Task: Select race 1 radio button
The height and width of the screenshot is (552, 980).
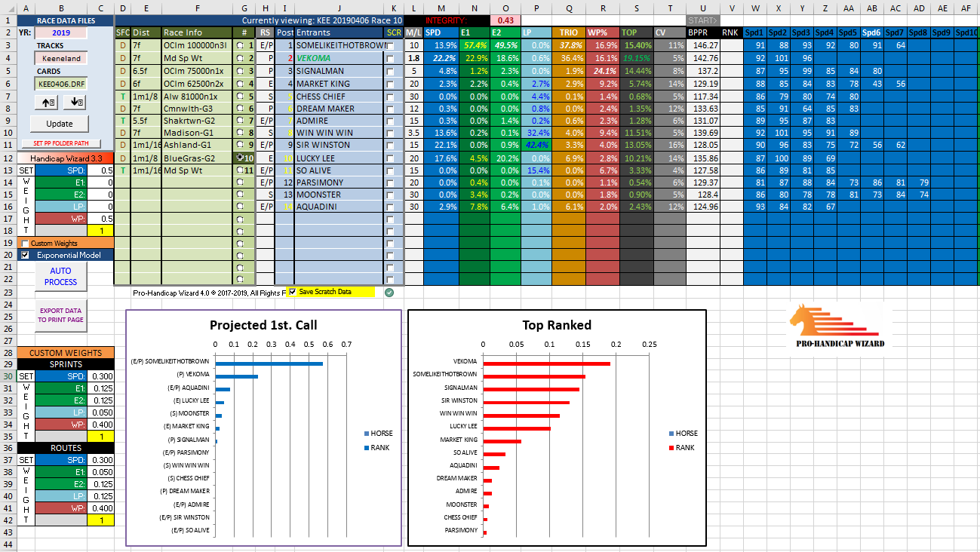Action: 240,45
